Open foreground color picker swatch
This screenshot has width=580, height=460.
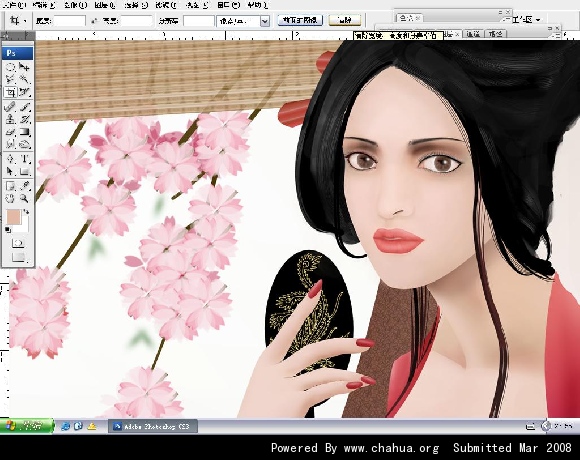tap(13, 217)
